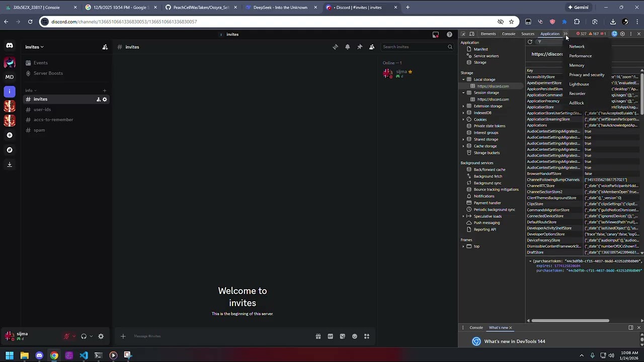Switch to DevTools Sources tab
The image size is (644, 362).
tap(528, 34)
